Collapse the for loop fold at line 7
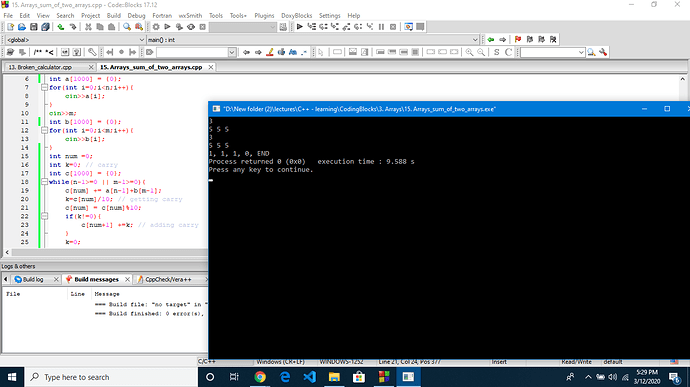Screen dimensions: 690x387 (x=44, y=88)
